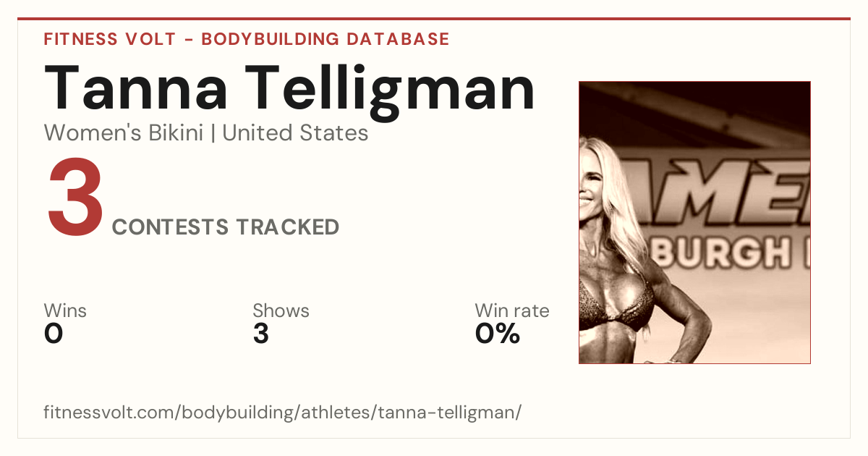This screenshot has height=456, width=868.
Task: Click the Shows stat label
Action: tap(281, 311)
